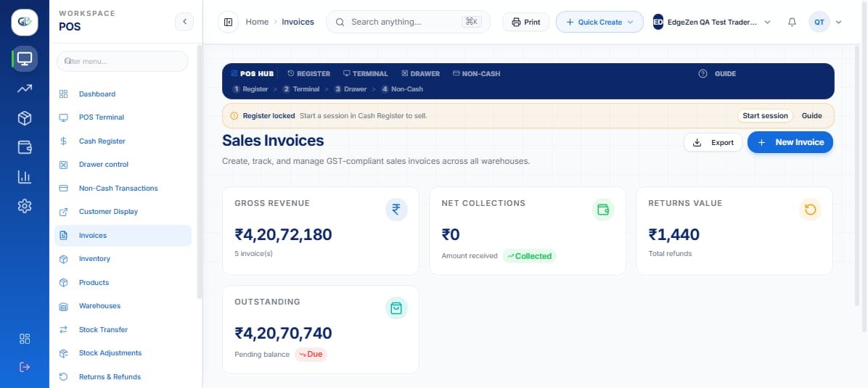This screenshot has width=868, height=388.
Task: Click the Print button
Action: point(526,22)
